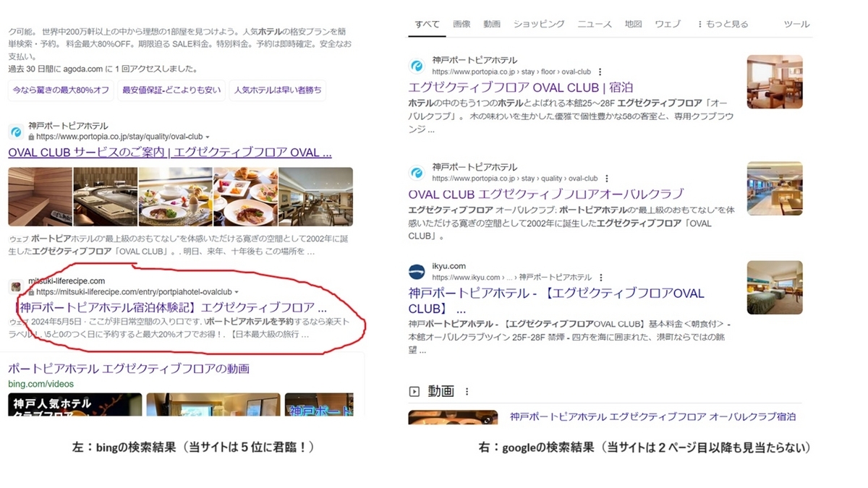Viewport: 868px width, 488px height.
Task: Open ポートピアホテル エグゼクティブフロアの動画 heading link
Action: point(129,369)
